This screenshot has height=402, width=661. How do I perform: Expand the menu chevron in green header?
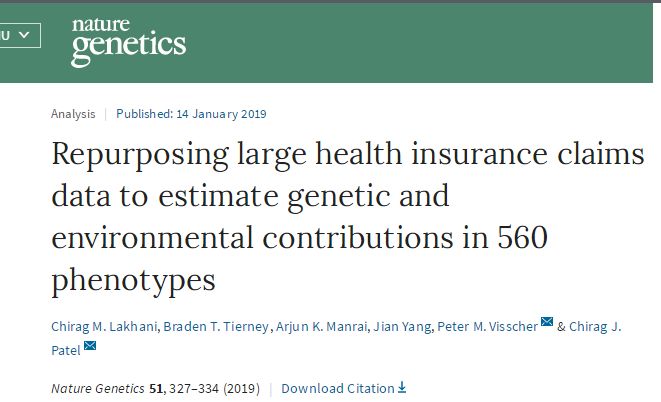pyautogui.click(x=24, y=34)
